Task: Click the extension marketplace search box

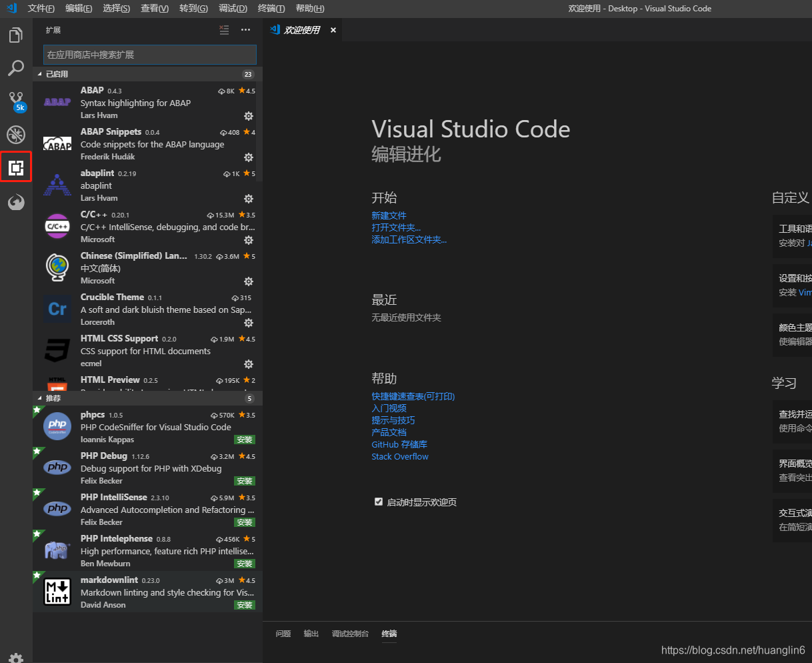Action: pos(149,53)
